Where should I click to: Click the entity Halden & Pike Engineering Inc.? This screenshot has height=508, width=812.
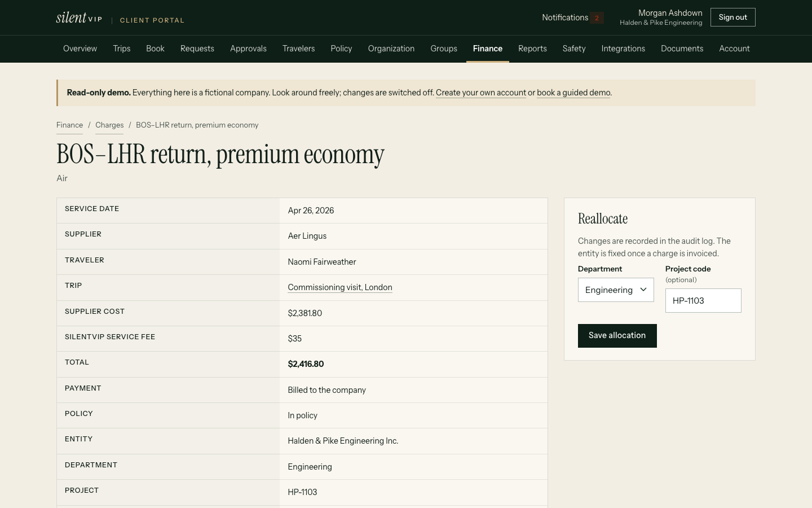[343, 441]
